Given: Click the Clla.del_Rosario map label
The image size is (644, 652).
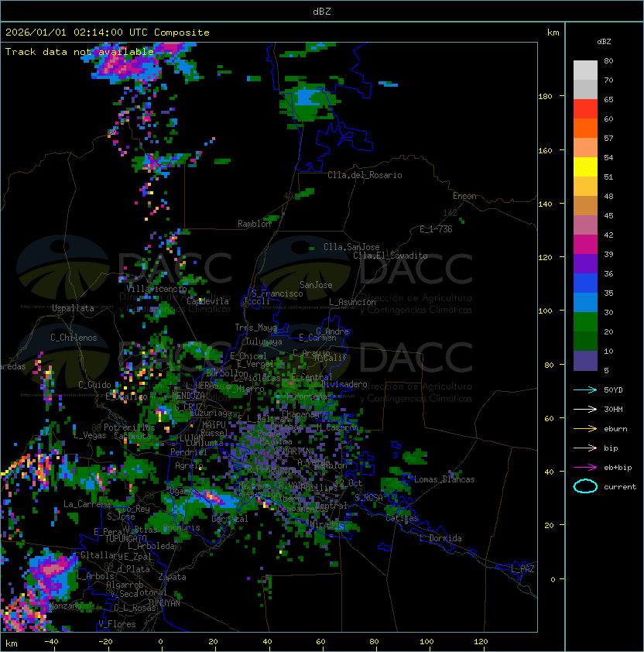Looking at the screenshot, I should (365, 175).
